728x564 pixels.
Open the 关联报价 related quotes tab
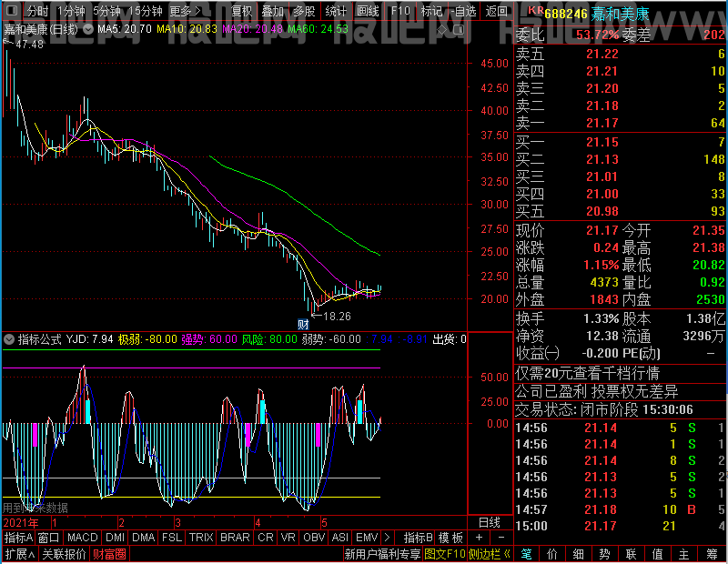click(x=64, y=554)
